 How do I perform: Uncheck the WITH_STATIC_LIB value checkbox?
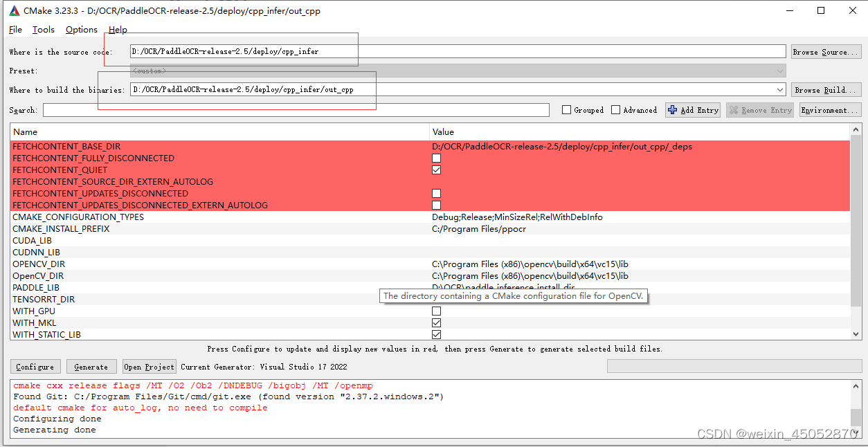[436, 334]
